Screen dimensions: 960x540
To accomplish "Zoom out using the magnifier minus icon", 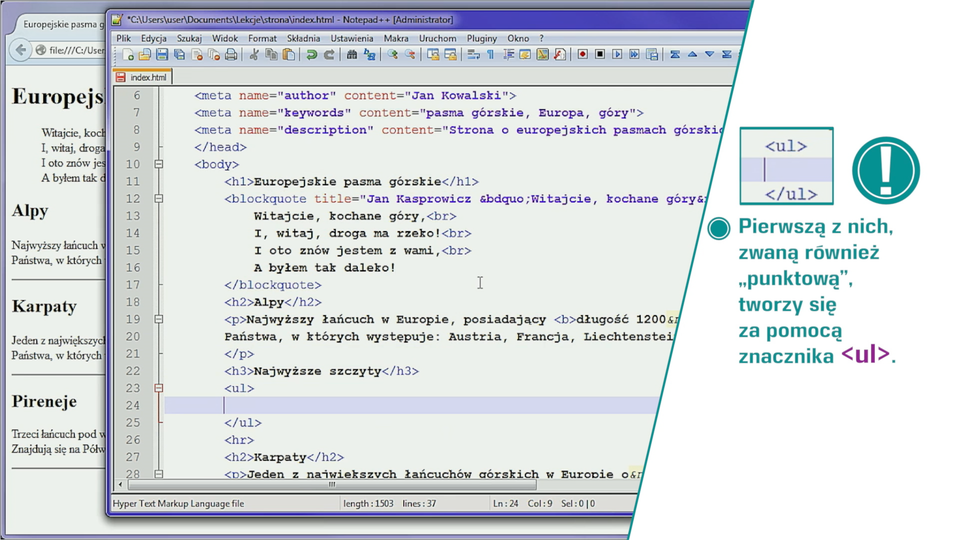I will [410, 55].
